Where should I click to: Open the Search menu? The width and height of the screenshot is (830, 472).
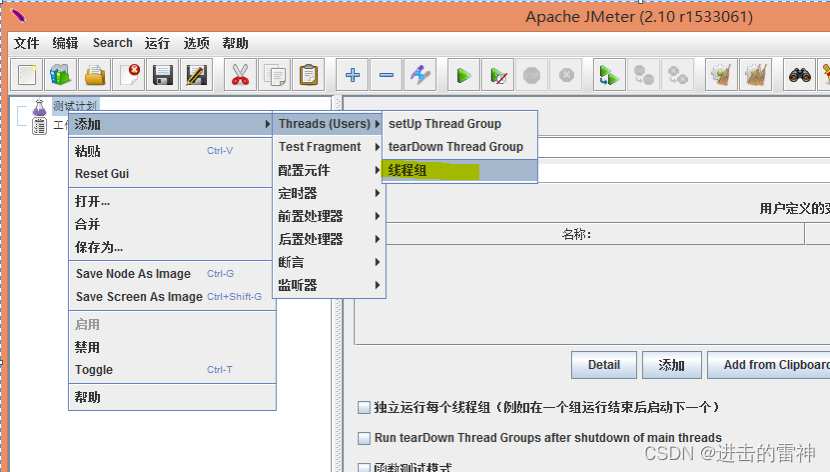[x=113, y=43]
